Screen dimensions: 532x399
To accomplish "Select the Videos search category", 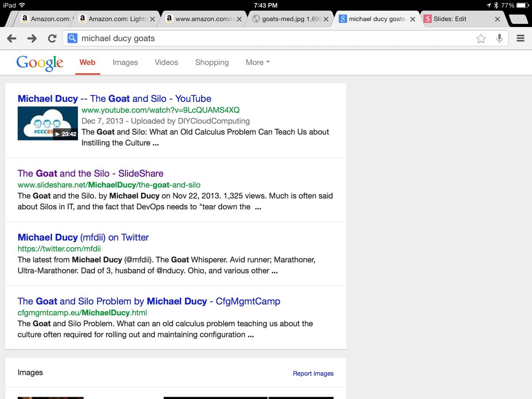I will (166, 63).
